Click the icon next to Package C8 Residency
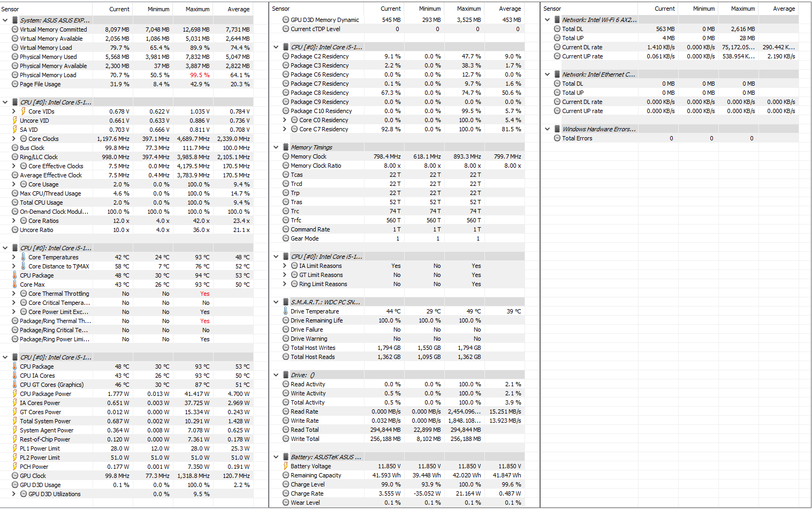 tap(286, 93)
